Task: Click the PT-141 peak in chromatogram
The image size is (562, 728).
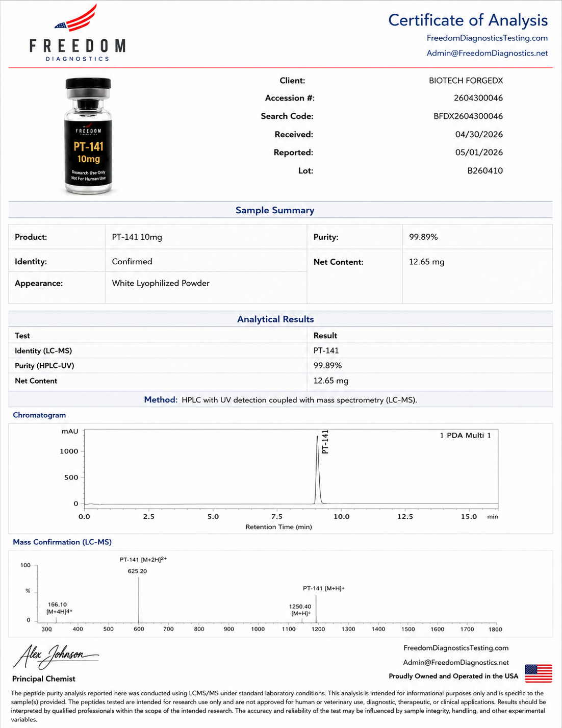Action: click(x=318, y=469)
